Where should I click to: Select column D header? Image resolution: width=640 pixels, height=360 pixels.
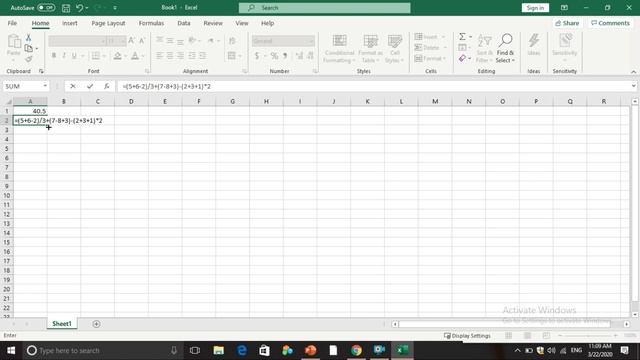click(x=131, y=101)
